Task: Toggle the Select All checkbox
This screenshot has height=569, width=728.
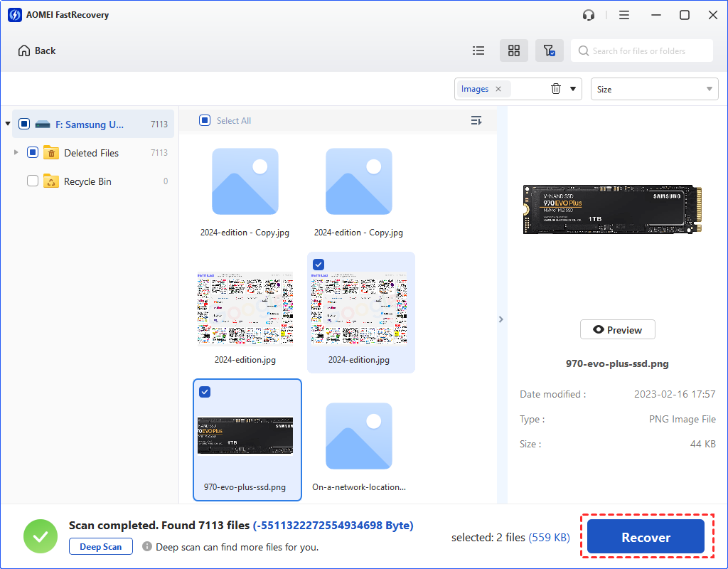Action: [205, 121]
